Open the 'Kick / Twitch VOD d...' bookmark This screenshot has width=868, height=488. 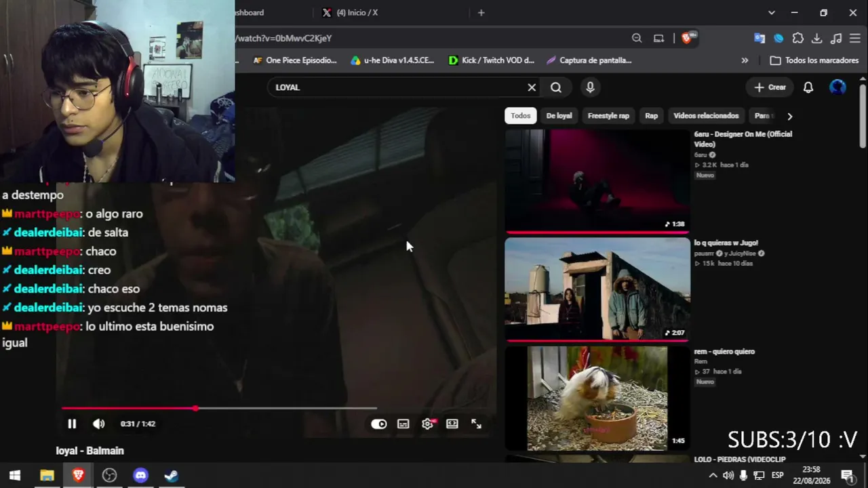coord(491,60)
